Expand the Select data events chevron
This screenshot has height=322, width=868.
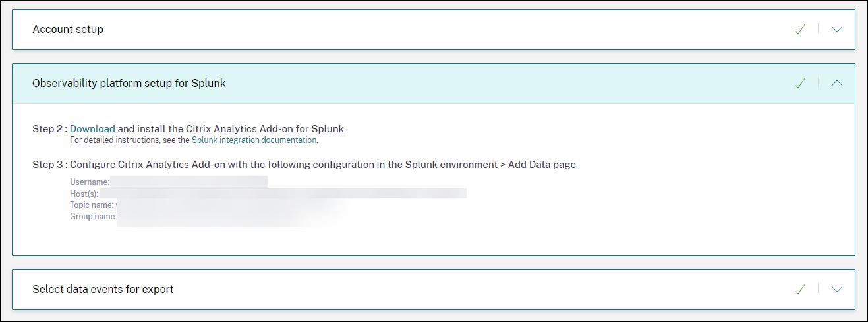click(837, 289)
